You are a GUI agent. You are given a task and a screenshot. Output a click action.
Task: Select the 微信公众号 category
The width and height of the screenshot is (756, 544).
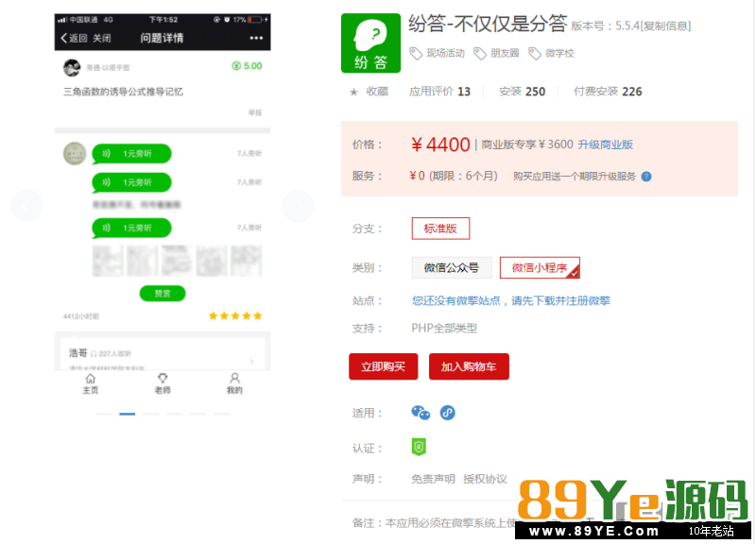pos(452,268)
